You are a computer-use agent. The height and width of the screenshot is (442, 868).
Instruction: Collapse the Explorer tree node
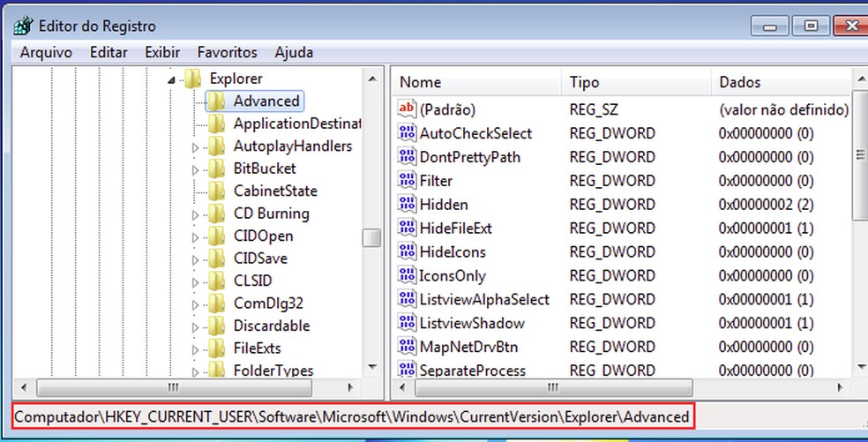171,81
